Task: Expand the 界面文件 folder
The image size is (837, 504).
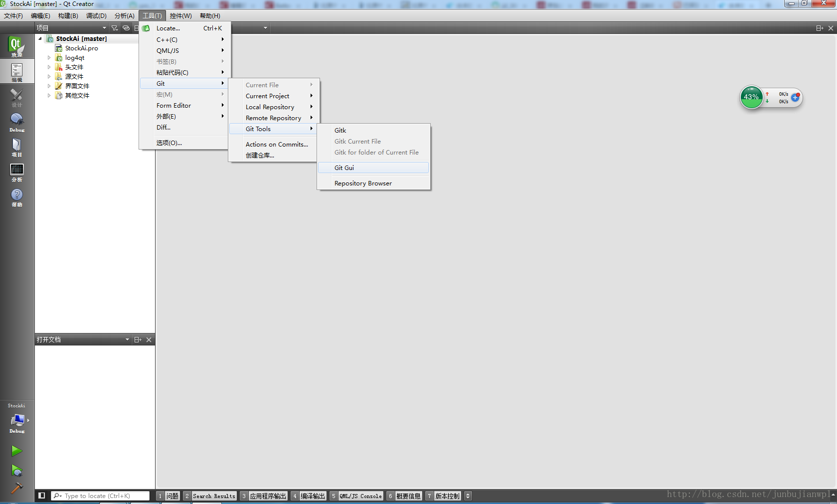Action: click(x=49, y=86)
